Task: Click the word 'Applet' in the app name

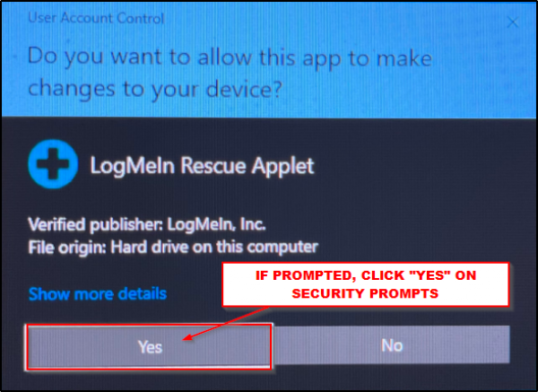Action: (282, 167)
